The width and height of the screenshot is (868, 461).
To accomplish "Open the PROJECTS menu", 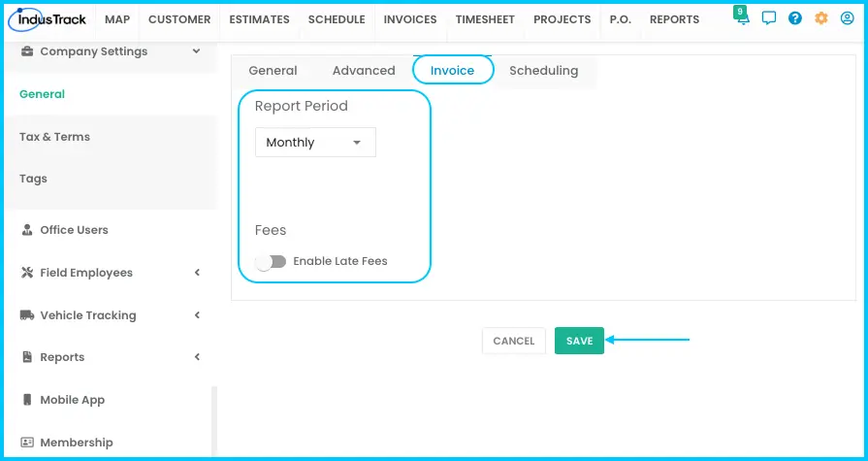I will coord(562,19).
